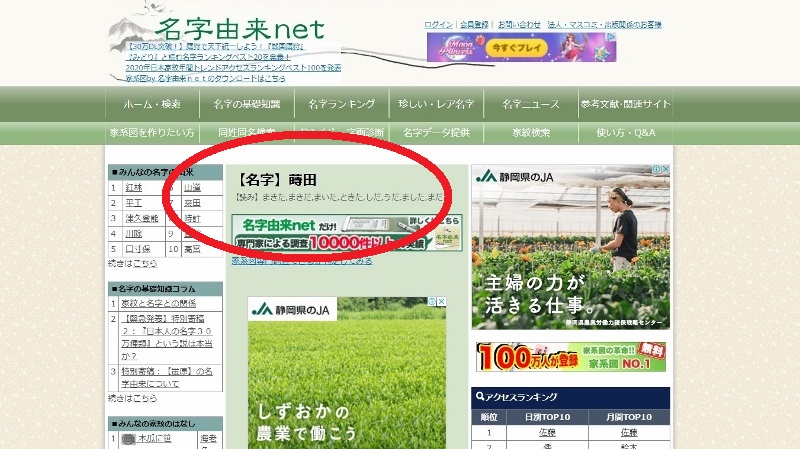Image resolution: width=800 pixels, height=449 pixels.
Task: Select the 日別TOP10 column header
Action: tap(547, 417)
